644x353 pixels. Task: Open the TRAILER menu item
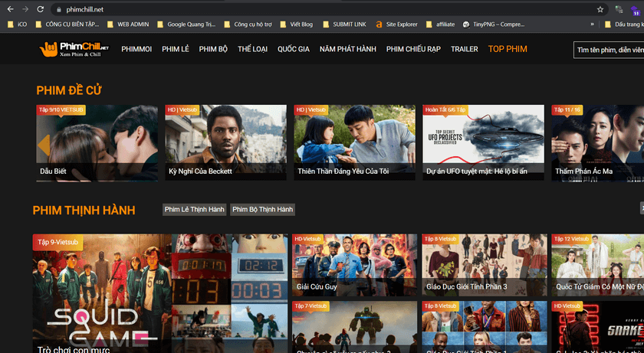point(464,49)
